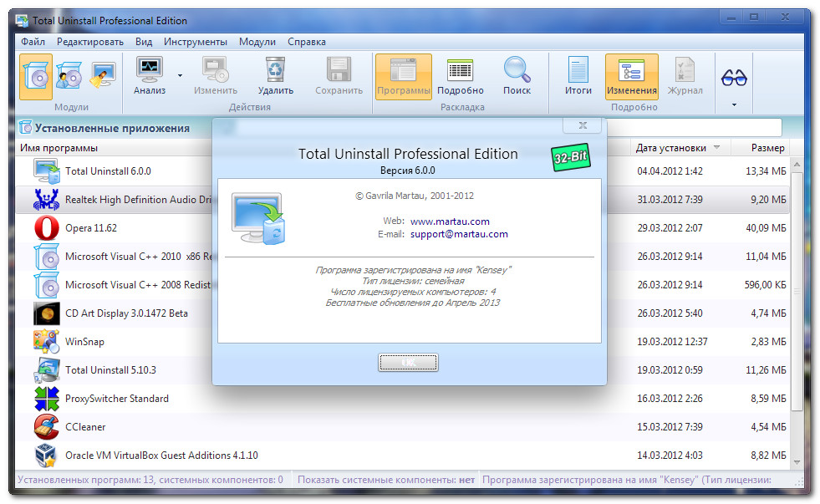Click the Сохранить floppy disk button
The width and height of the screenshot is (820, 504).
[x=339, y=76]
